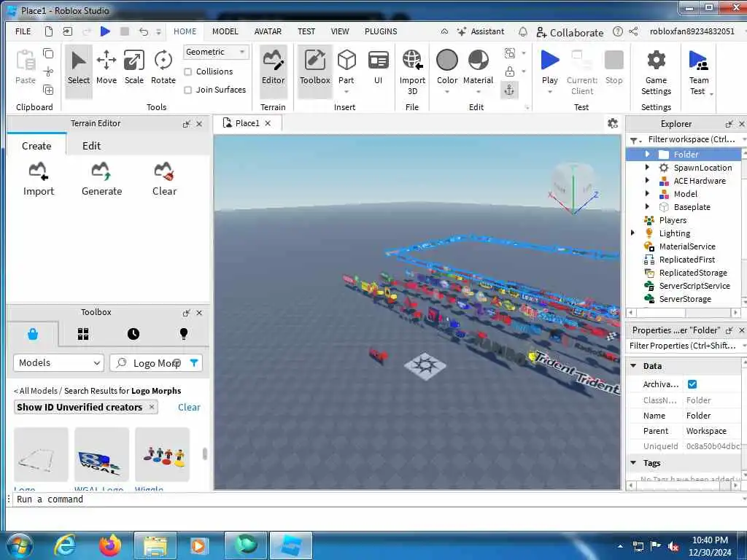Viewport: 747px width, 560px height.
Task: Click the share icon
Action: point(633,32)
